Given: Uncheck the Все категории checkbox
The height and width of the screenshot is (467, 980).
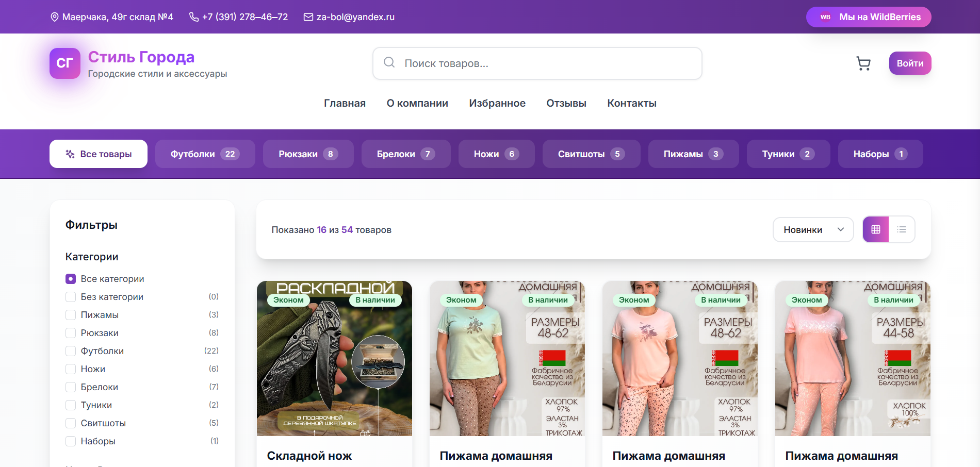Looking at the screenshot, I should click(x=71, y=279).
